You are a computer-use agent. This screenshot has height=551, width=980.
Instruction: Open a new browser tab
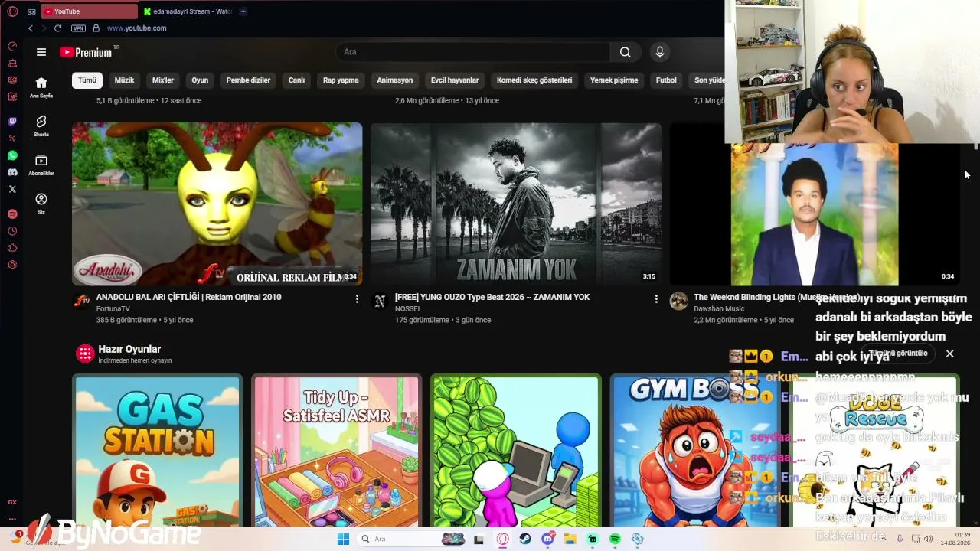[243, 11]
